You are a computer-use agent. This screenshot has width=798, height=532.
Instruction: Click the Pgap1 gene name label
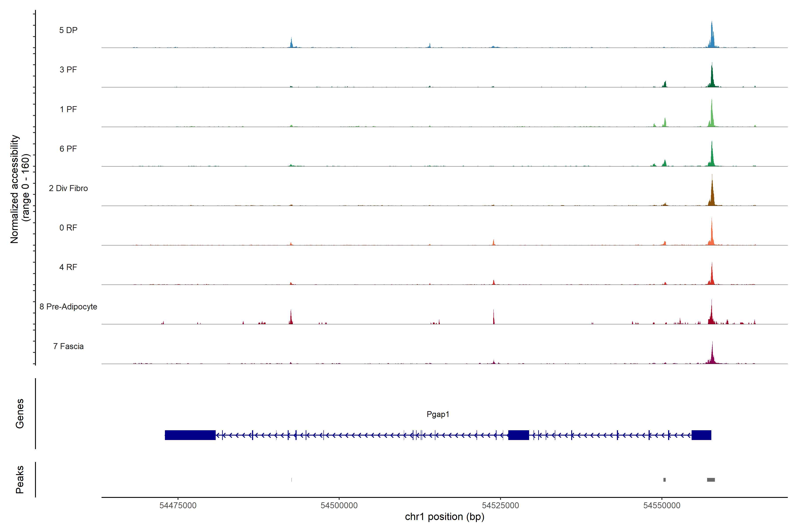[x=438, y=414]
